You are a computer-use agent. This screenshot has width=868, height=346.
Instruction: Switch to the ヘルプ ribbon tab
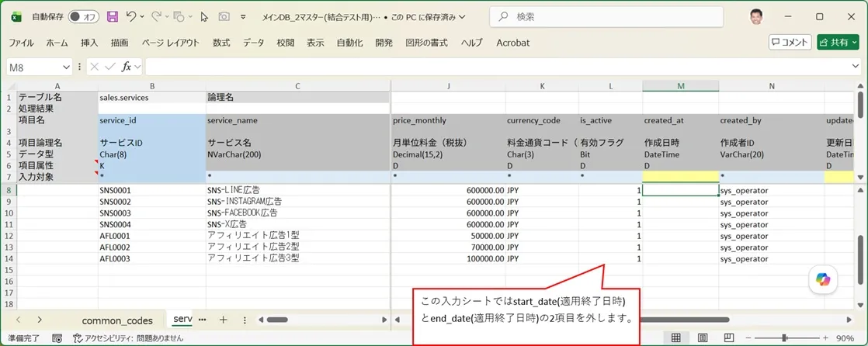[x=471, y=43]
